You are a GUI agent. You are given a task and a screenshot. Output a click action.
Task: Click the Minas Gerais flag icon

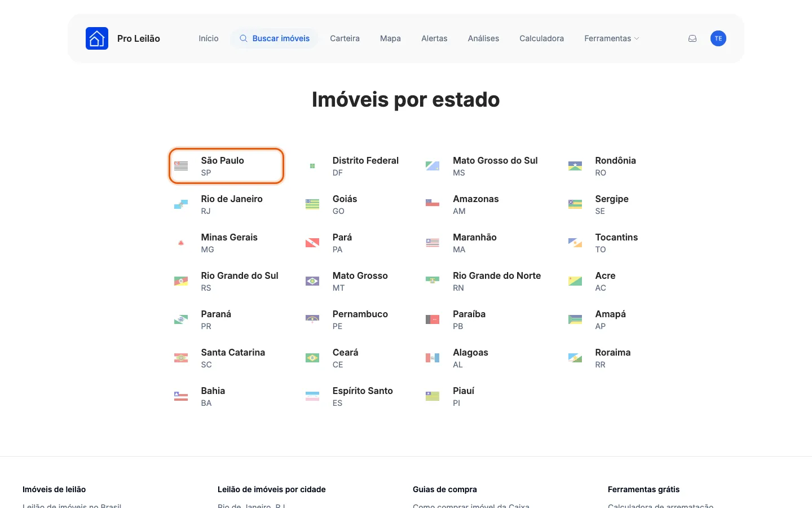pyautogui.click(x=181, y=243)
